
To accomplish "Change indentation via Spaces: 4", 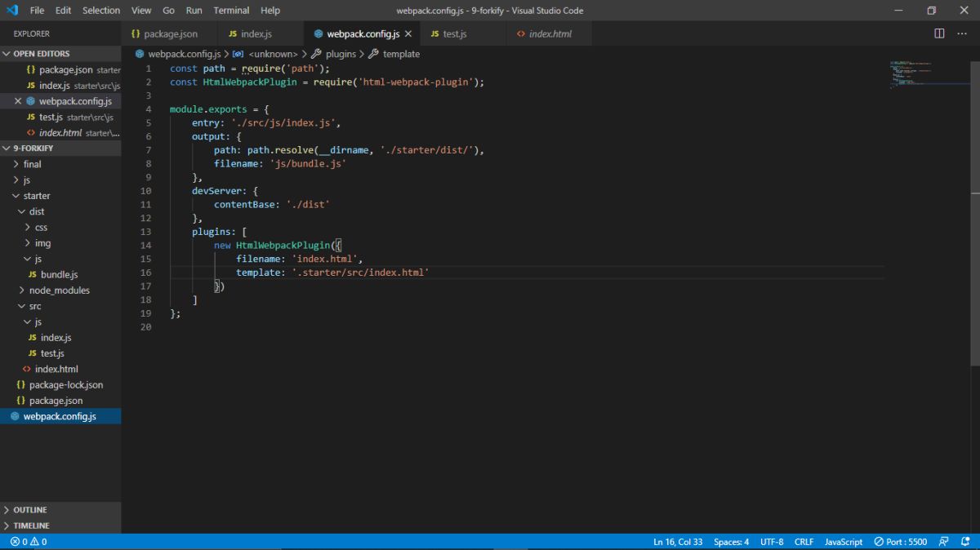I will point(731,542).
